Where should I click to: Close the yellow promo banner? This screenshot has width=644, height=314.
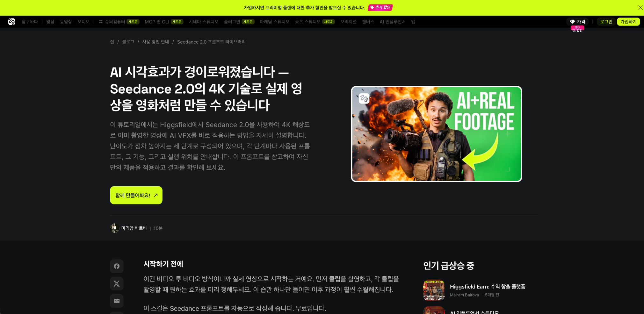click(640, 8)
